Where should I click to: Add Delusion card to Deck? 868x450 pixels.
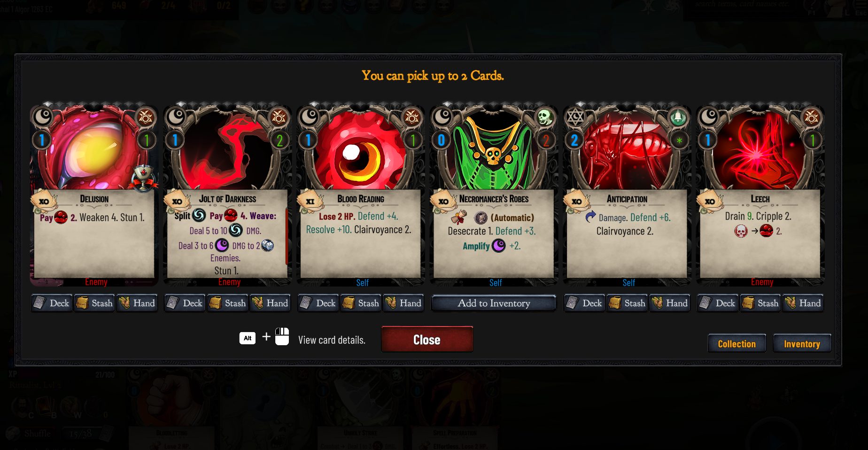click(52, 303)
